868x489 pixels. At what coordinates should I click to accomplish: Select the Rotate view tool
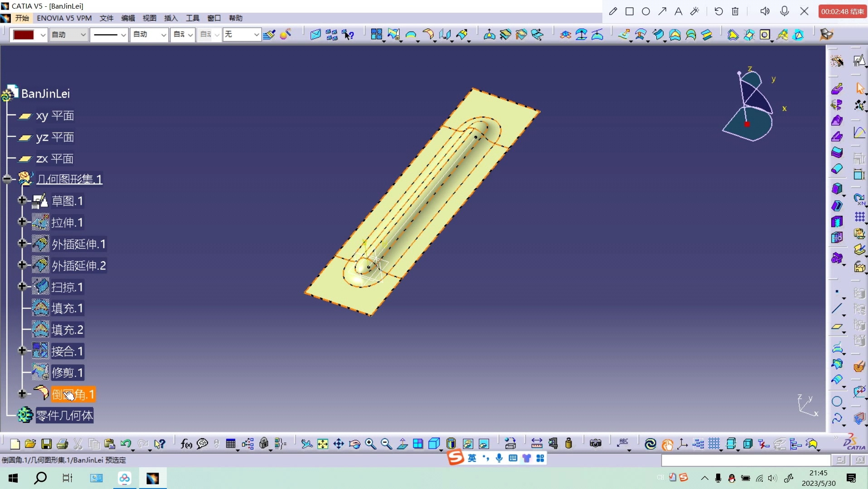coord(354,444)
